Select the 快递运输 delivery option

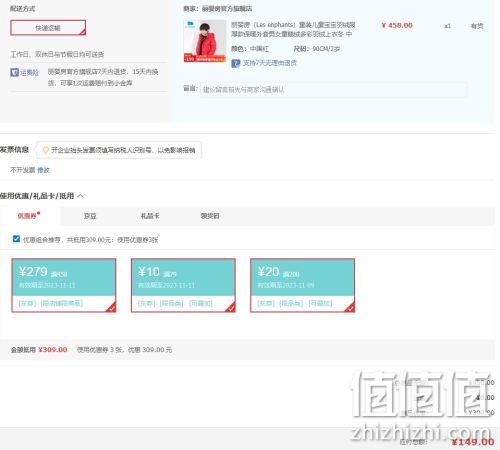pos(48,28)
